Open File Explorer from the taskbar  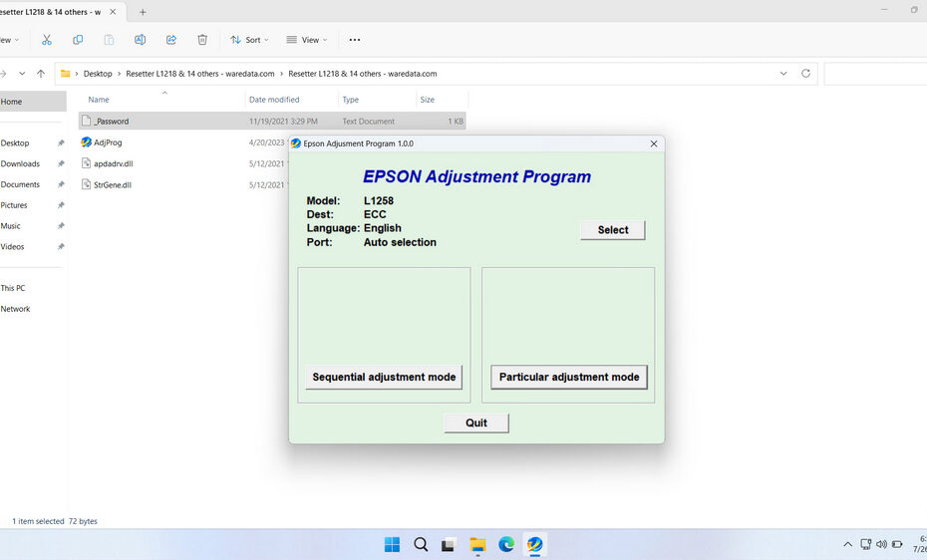477,545
